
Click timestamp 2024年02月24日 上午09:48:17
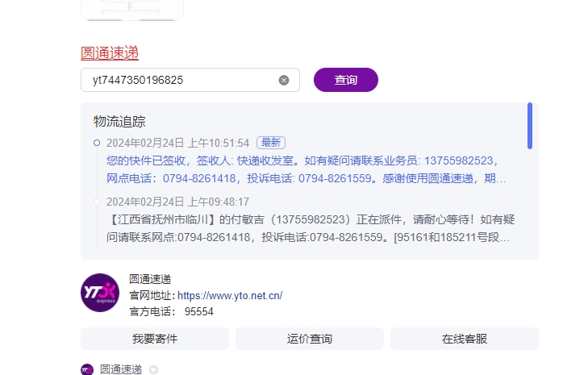(x=177, y=202)
